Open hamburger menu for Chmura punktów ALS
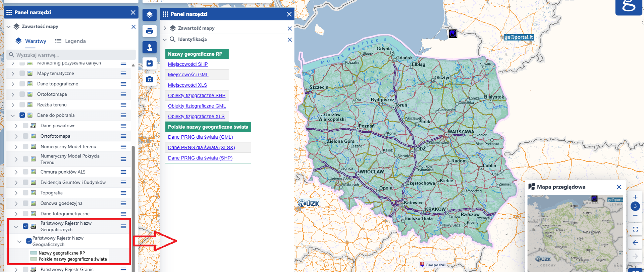 tap(123, 172)
